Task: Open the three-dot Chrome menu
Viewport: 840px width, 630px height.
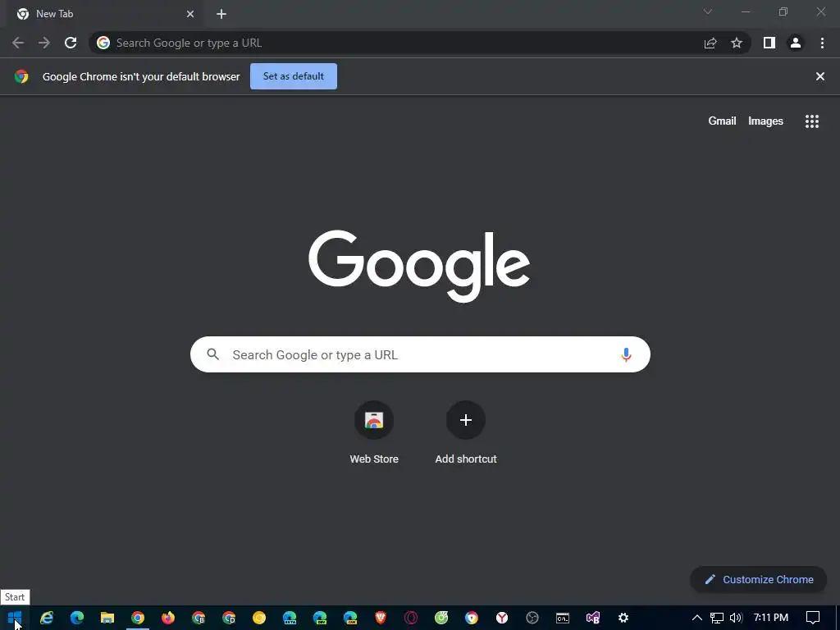Action: pyautogui.click(x=822, y=43)
